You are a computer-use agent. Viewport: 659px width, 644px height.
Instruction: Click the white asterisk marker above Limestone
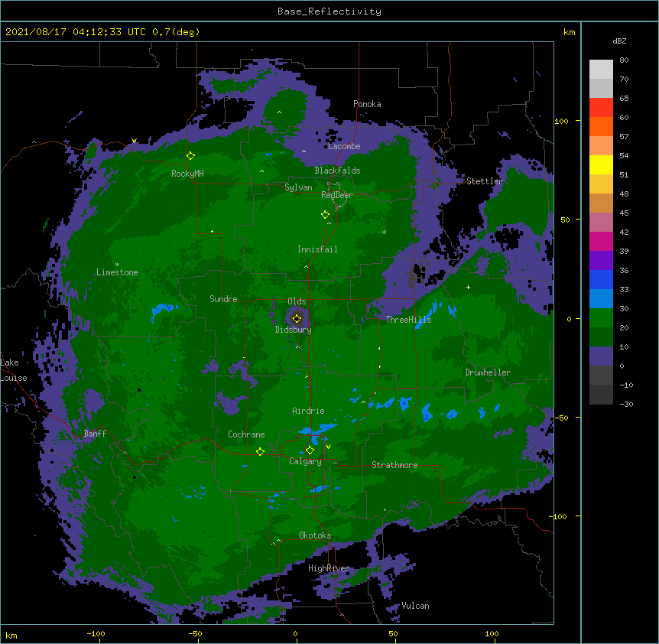pyautogui.click(x=117, y=265)
